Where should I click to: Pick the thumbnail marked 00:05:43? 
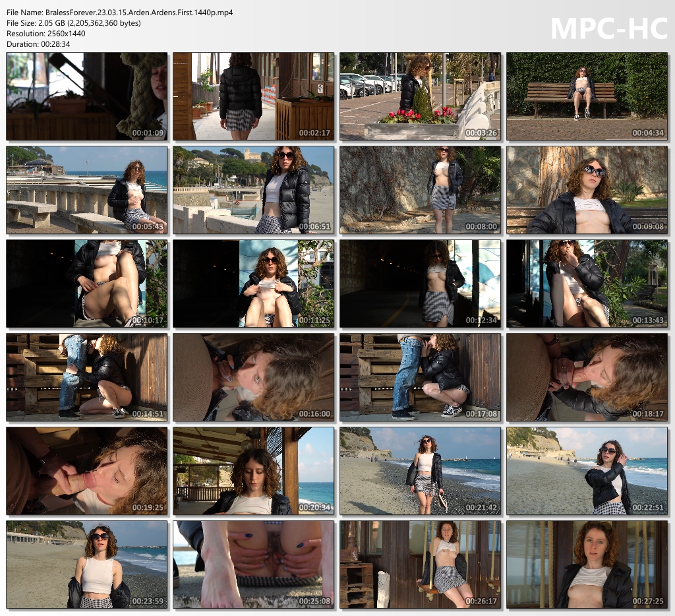[87, 190]
